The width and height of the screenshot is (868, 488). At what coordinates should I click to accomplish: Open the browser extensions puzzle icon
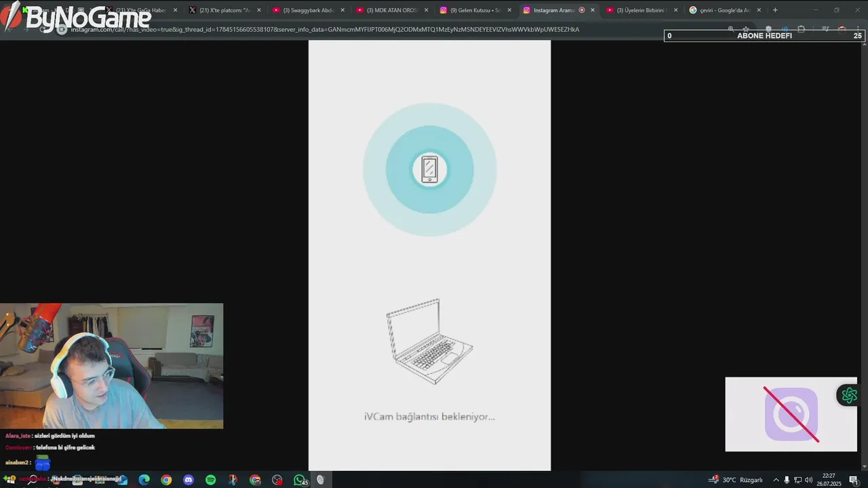click(801, 29)
